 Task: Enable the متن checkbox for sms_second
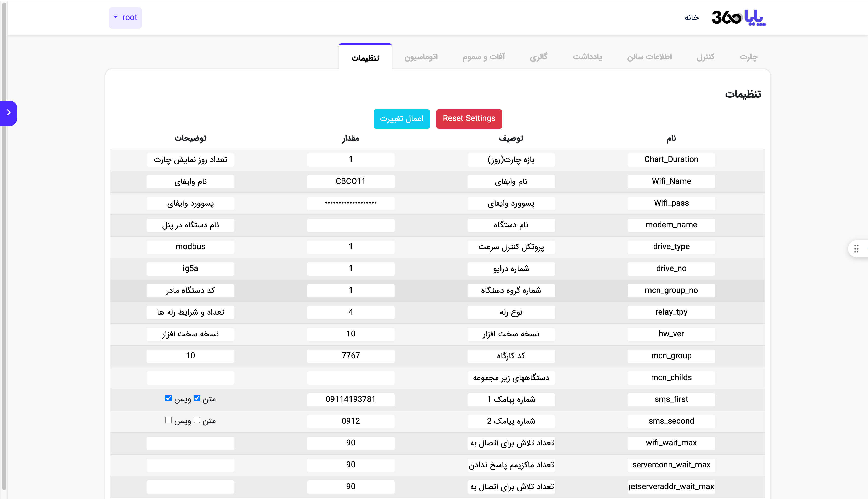[197, 420]
